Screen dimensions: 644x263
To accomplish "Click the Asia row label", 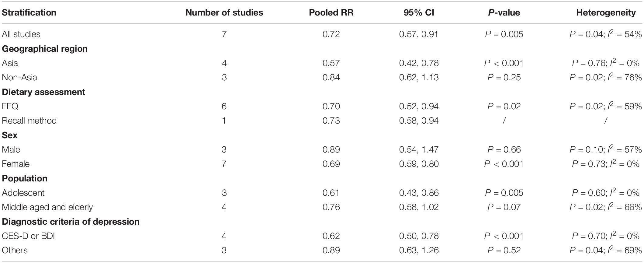I will [10, 63].
